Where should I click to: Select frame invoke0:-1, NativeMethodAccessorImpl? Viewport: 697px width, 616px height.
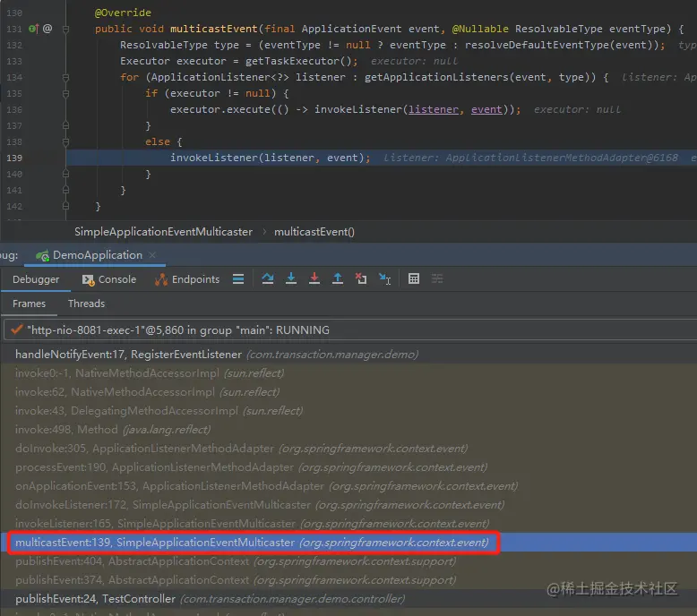pyautogui.click(x=348, y=373)
